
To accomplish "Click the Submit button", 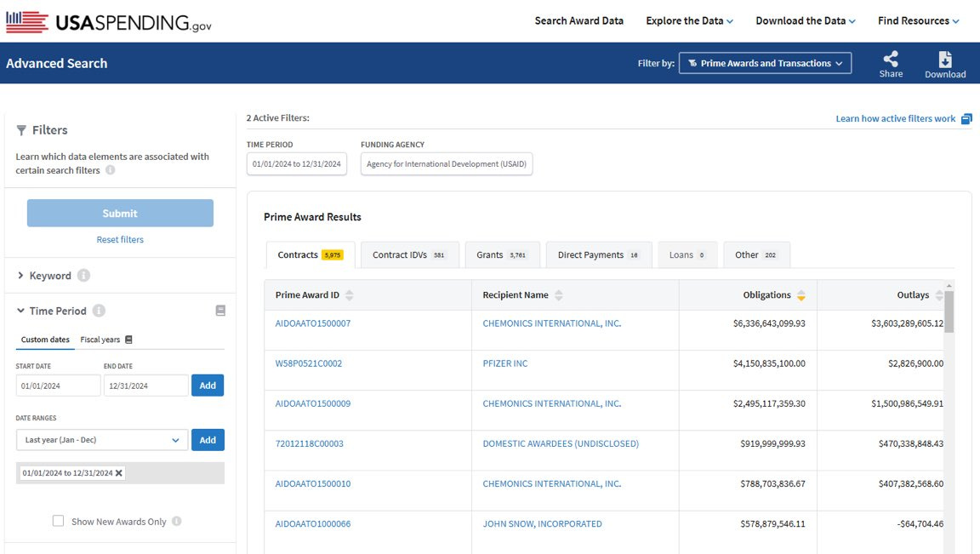I will point(120,214).
